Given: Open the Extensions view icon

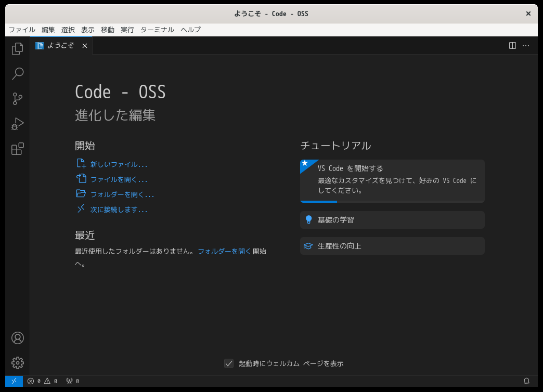Looking at the screenshot, I should point(17,149).
